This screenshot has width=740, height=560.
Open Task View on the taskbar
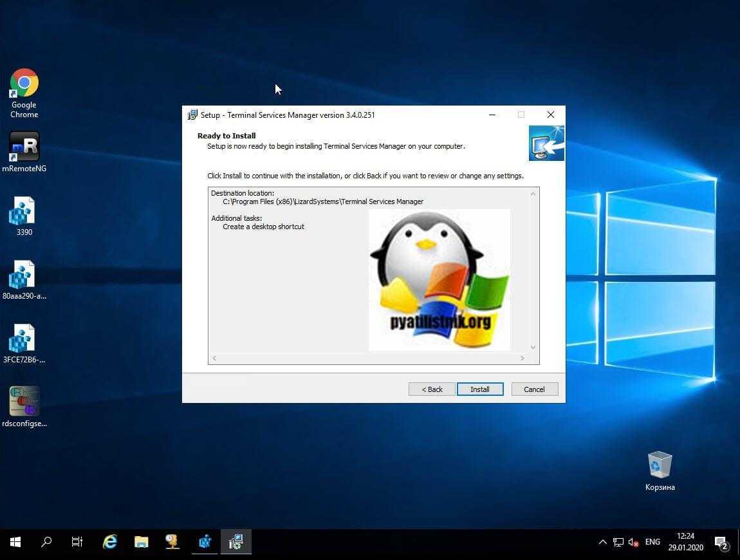point(77,542)
